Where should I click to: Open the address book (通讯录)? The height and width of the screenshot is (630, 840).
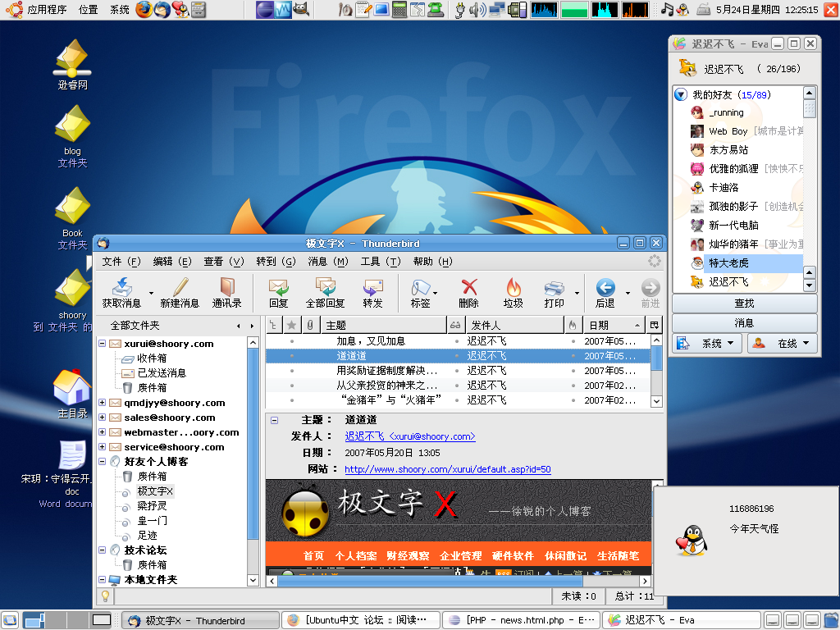226,293
